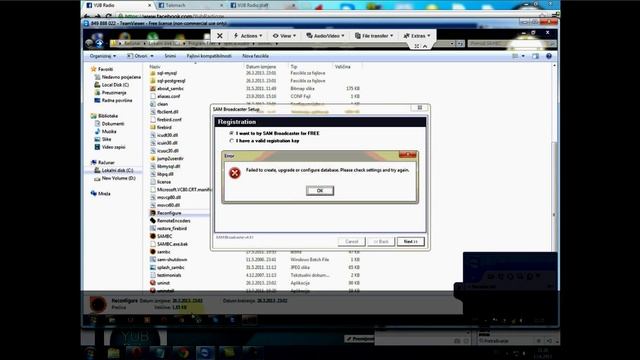The width and height of the screenshot is (640, 360).
Task: Close the TeamViewer session with X icon
Action: point(220,36)
